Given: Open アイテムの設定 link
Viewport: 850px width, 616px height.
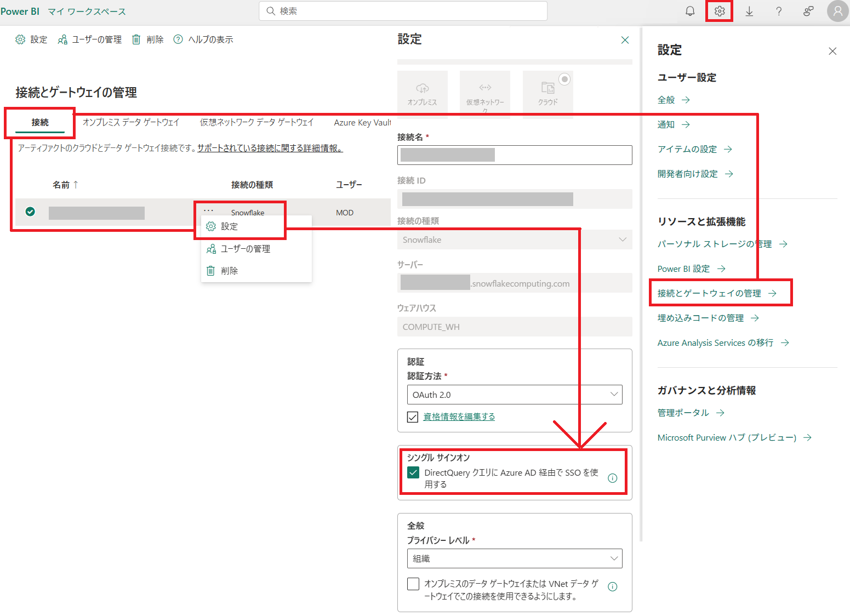Looking at the screenshot, I should tap(695, 149).
